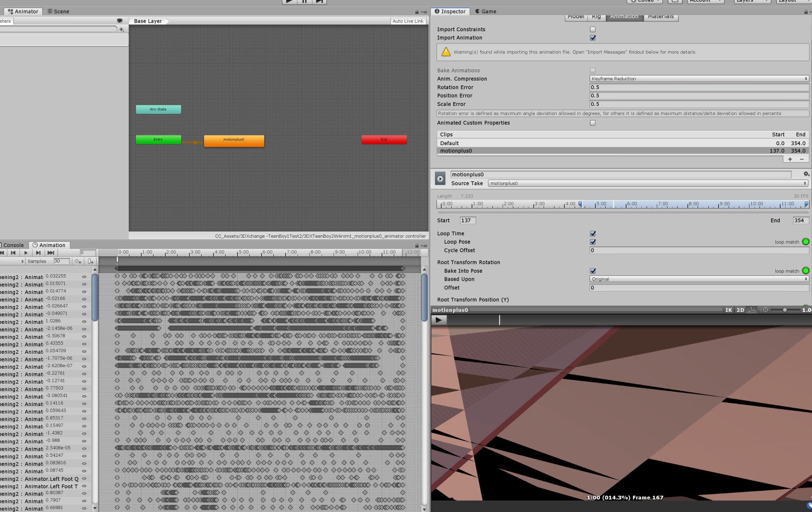
Task: Select the Any State node
Action: click(158, 110)
